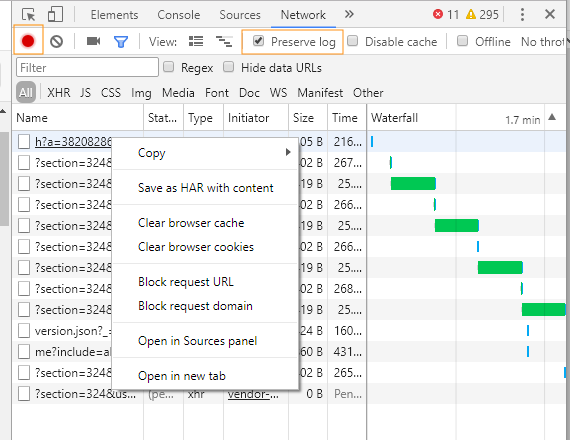Open the DevTools three-dot menu
570x440 pixels.
(522, 15)
